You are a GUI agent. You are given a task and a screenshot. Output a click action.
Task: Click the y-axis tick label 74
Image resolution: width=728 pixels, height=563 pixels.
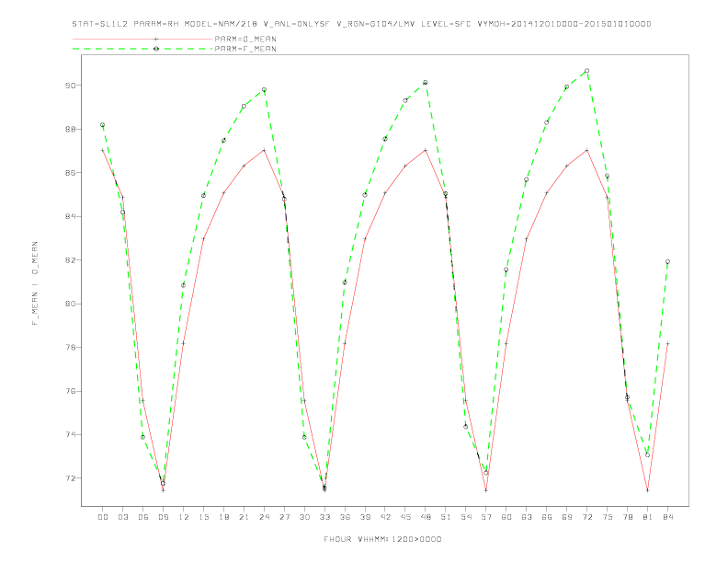70,435
